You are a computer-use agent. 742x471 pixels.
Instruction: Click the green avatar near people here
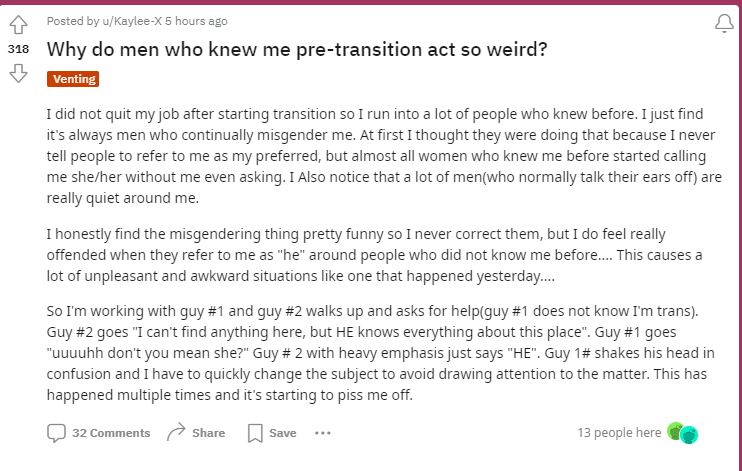pos(675,431)
